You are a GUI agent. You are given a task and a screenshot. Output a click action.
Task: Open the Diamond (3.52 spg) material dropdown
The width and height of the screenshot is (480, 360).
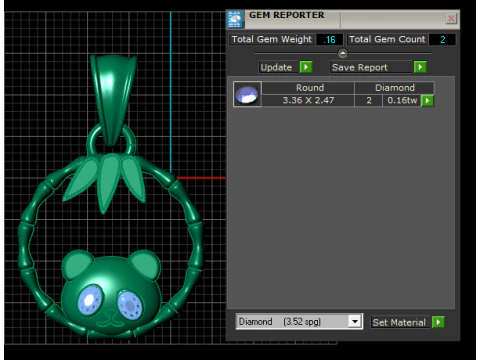pos(355,322)
